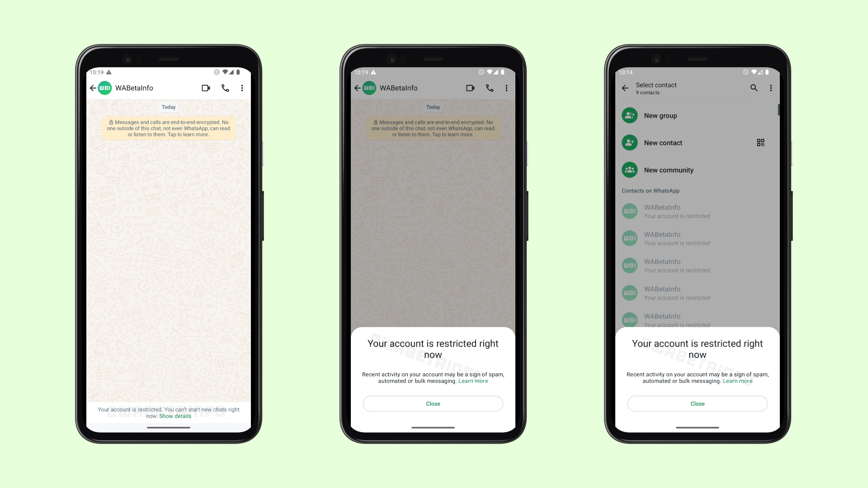Click Show details link in chat footer
This screenshot has height=488, width=868.
175,415
